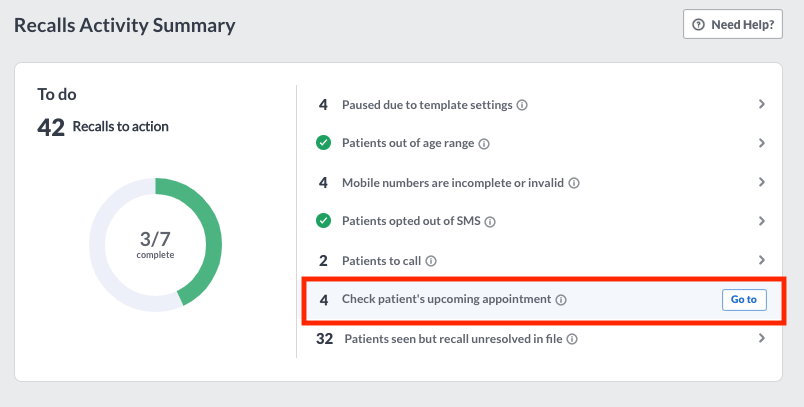Click info icon next to Patients opted out of SMS
The height and width of the screenshot is (407, 804).
490,222
